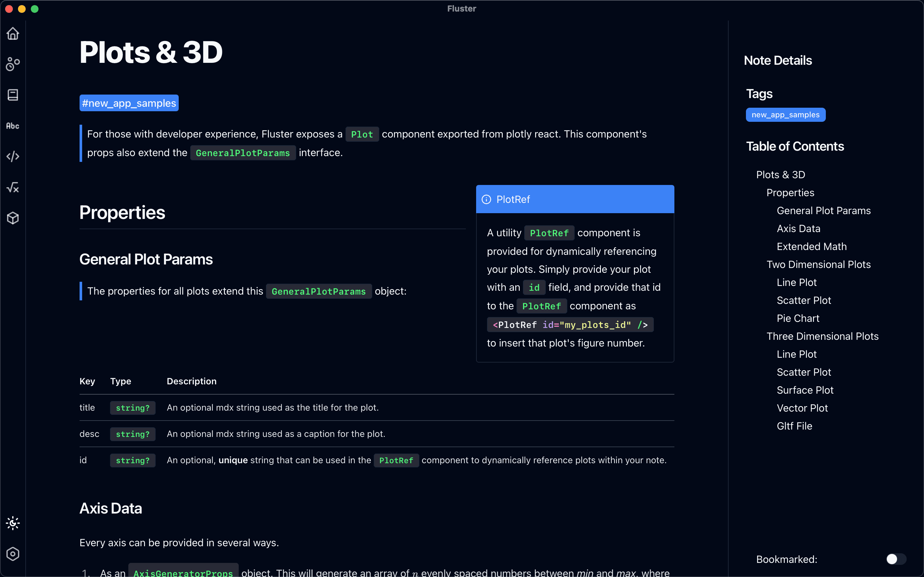
Task: Open the square root math icon
Action: point(13,188)
